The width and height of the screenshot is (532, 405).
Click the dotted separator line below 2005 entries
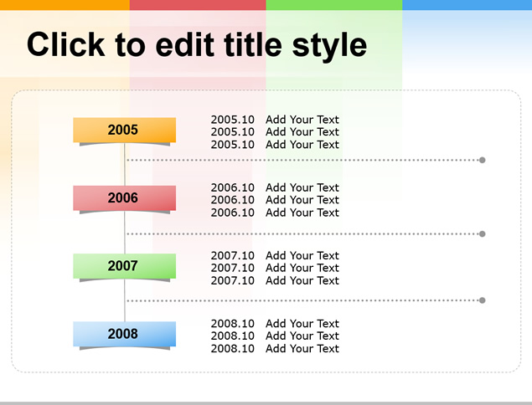302,160
